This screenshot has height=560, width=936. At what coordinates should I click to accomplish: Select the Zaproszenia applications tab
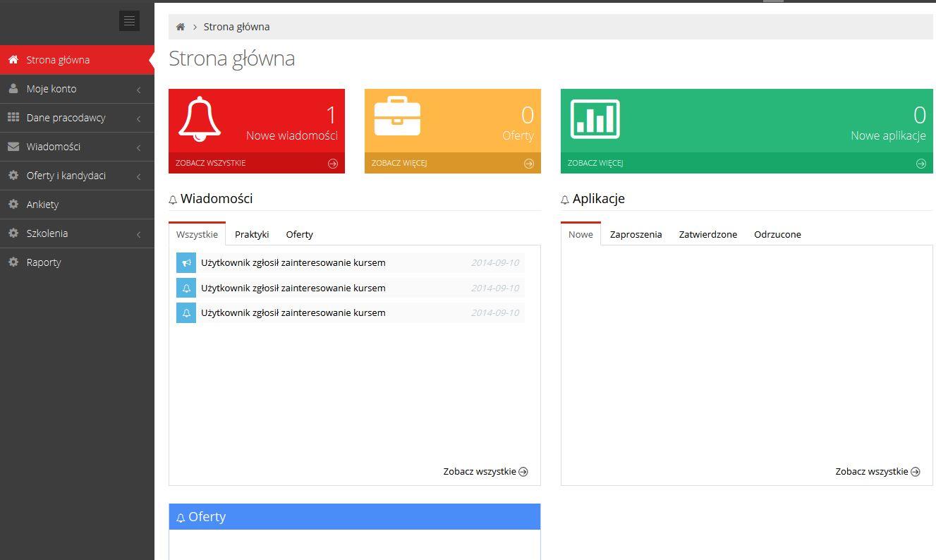pos(636,234)
